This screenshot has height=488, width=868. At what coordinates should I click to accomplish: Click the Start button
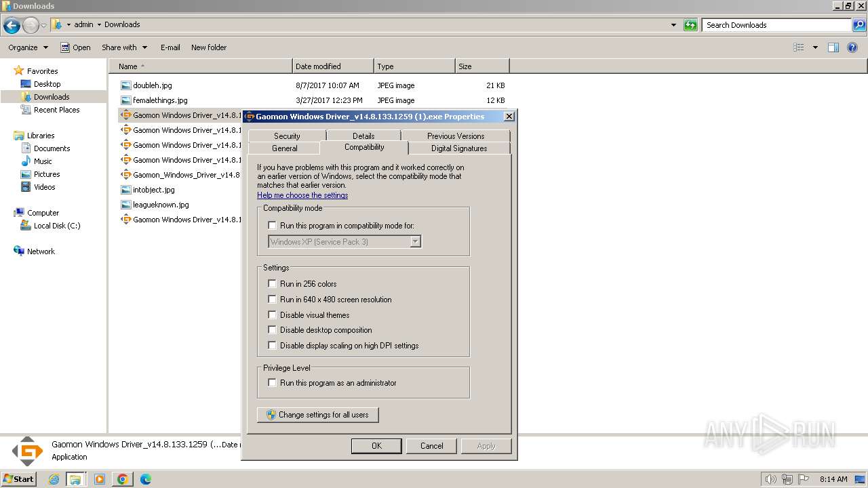click(x=18, y=479)
